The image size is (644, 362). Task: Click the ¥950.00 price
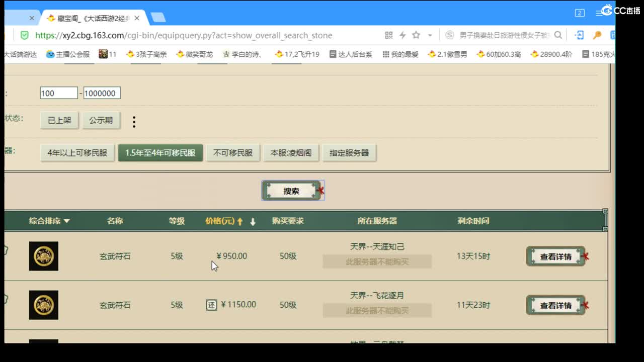232,256
